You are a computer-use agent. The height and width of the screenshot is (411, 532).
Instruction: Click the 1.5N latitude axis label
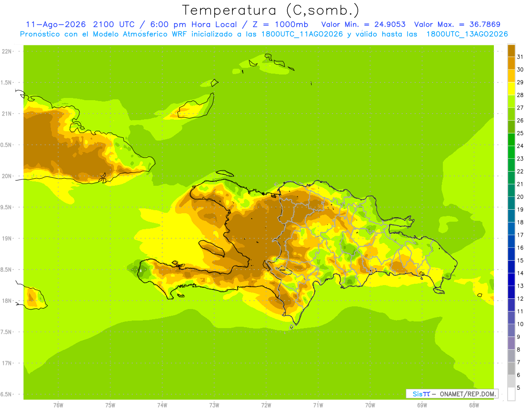pyautogui.click(x=7, y=82)
